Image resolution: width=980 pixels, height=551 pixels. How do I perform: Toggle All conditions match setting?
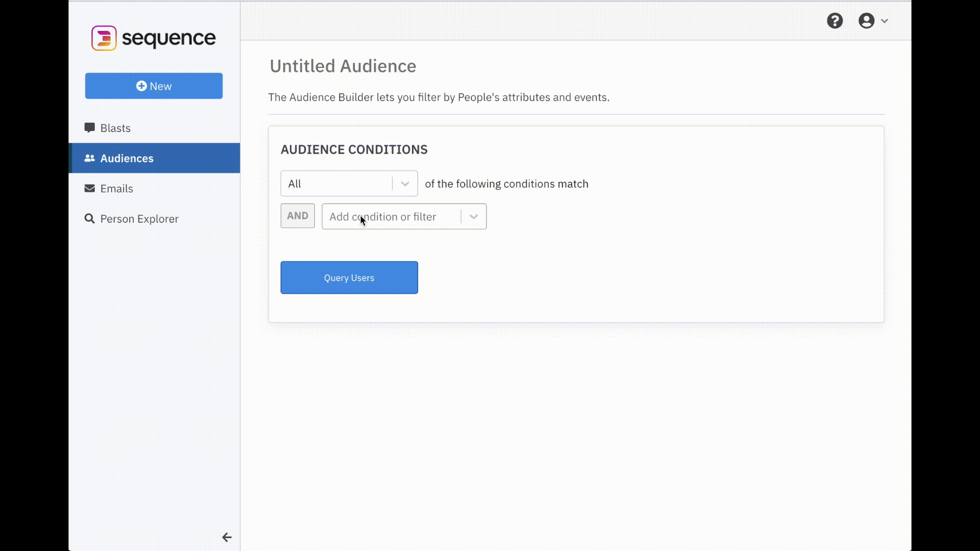[349, 184]
